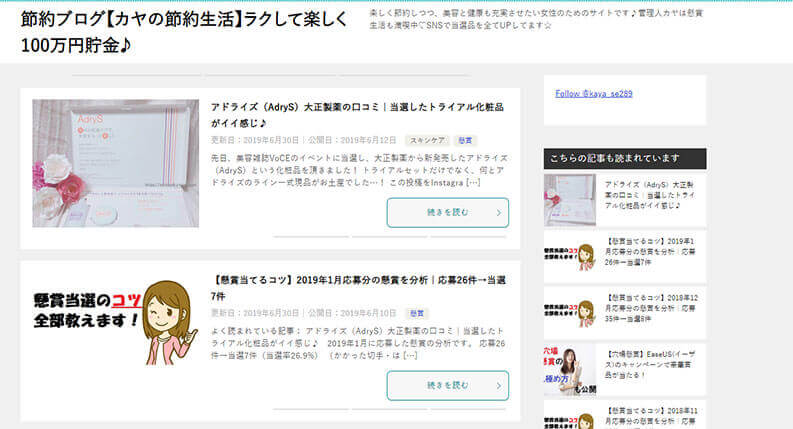This screenshot has width=793, height=429.
Task: Click chevron arrow on first 続きを読む button
Action: (x=499, y=213)
